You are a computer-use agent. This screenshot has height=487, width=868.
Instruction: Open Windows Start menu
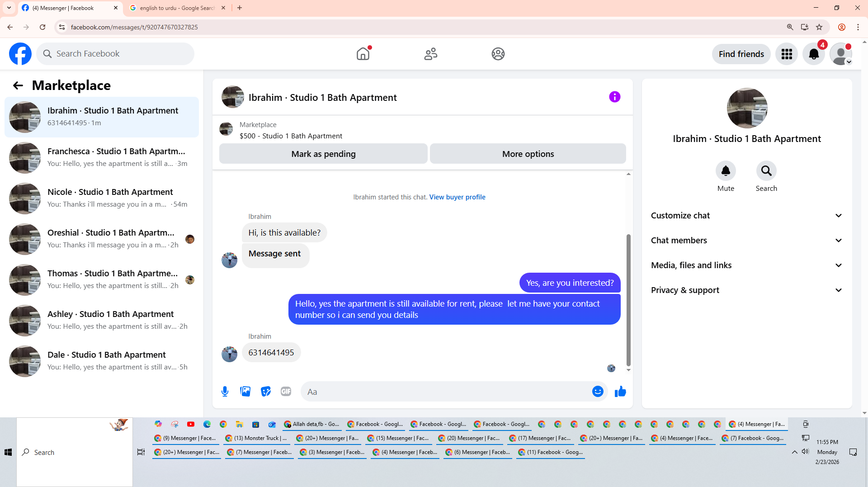pyautogui.click(x=8, y=452)
